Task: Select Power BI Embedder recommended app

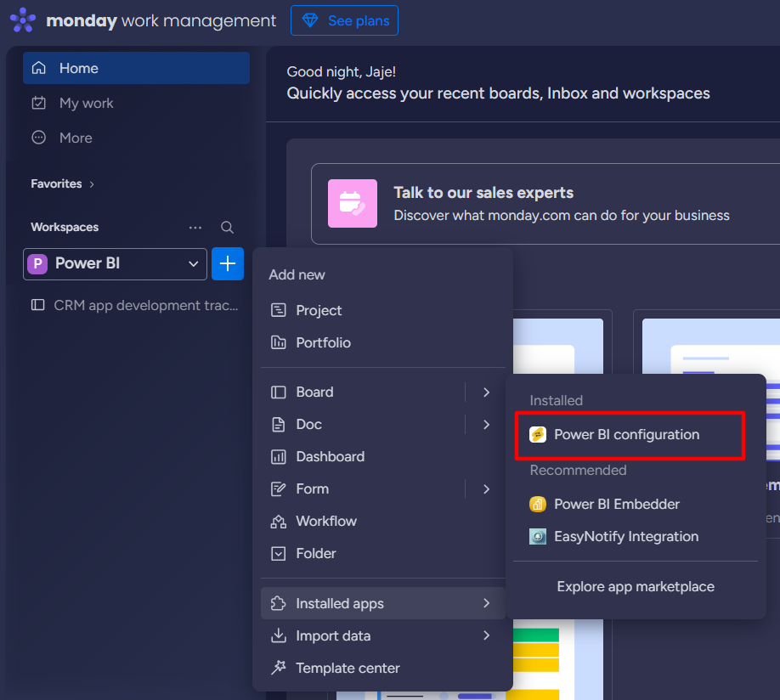Action: (636, 505)
